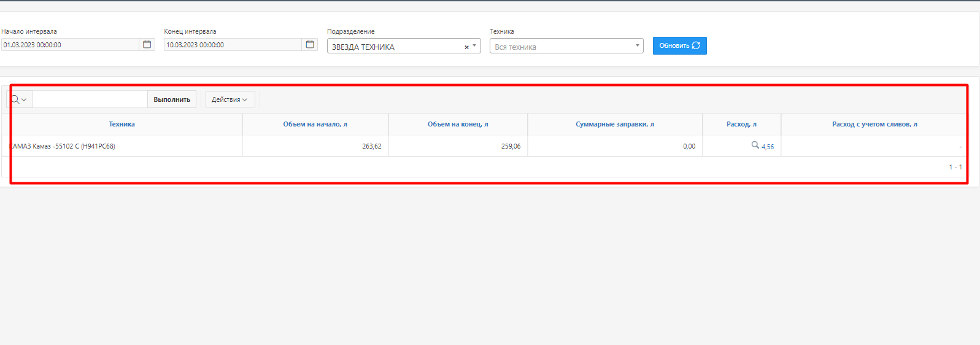Expand the Подразделение dropdown arrow
This screenshot has height=345, width=980.
474,46
